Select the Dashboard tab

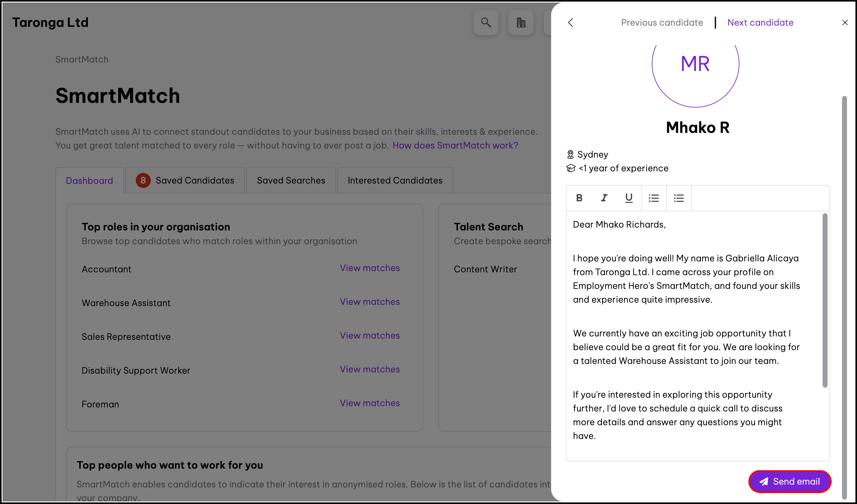click(x=89, y=180)
